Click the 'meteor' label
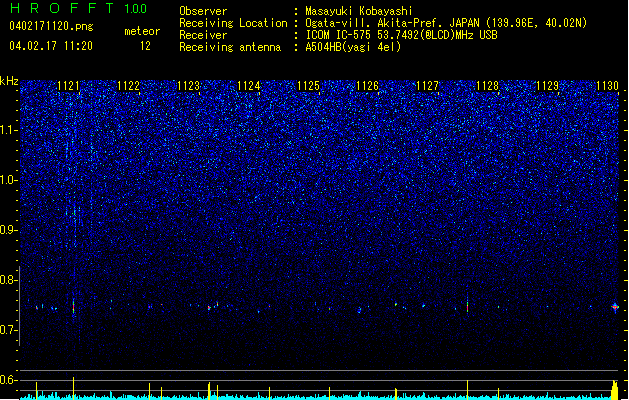629x400 pixels. (142, 31)
